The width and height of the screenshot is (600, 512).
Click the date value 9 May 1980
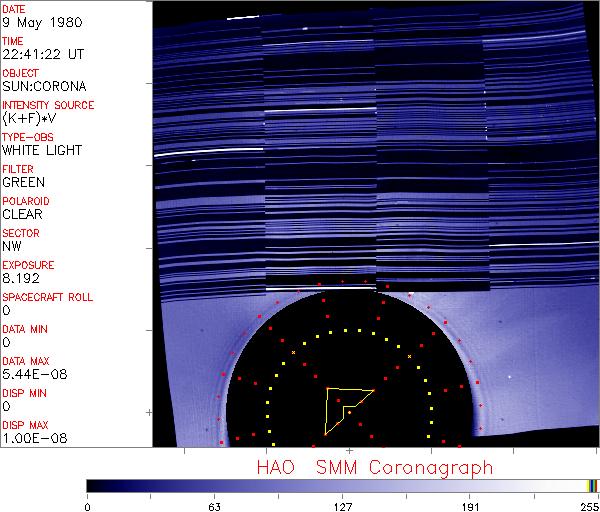pos(35,22)
